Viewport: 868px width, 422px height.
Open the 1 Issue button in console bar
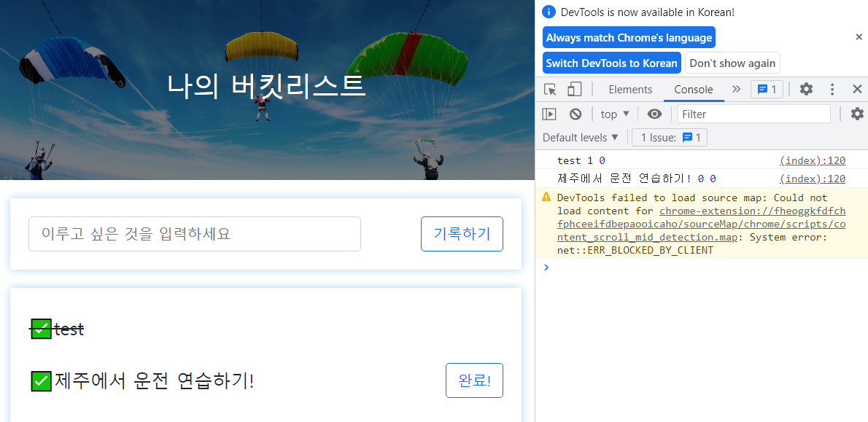pyautogui.click(x=670, y=137)
